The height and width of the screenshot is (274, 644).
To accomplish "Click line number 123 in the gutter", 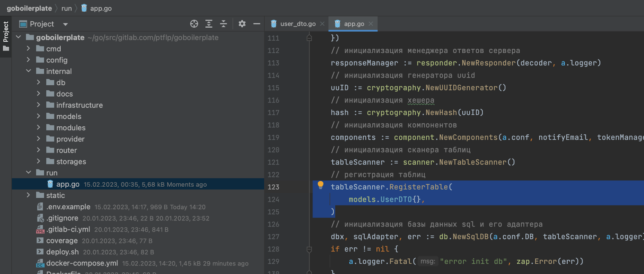I will click(x=273, y=187).
